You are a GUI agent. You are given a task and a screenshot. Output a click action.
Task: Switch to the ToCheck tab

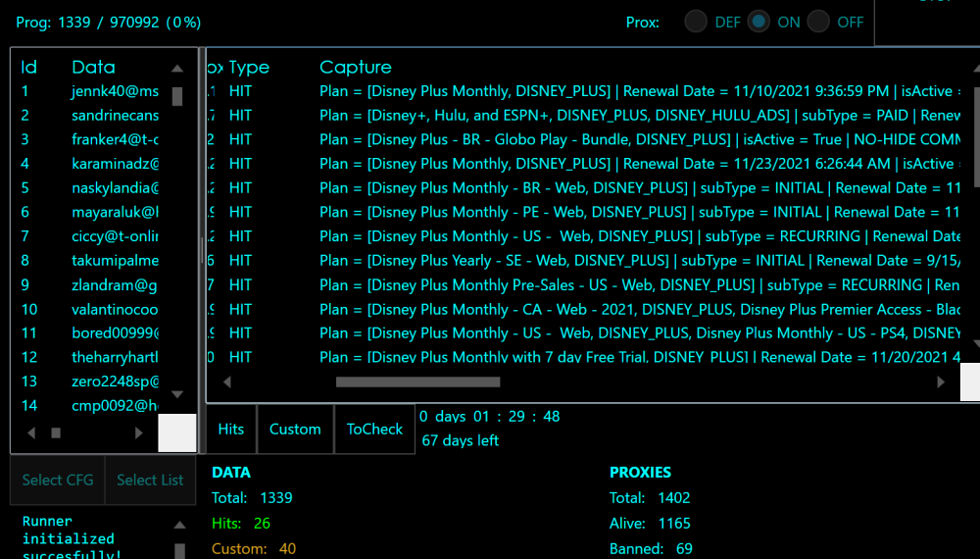point(374,429)
